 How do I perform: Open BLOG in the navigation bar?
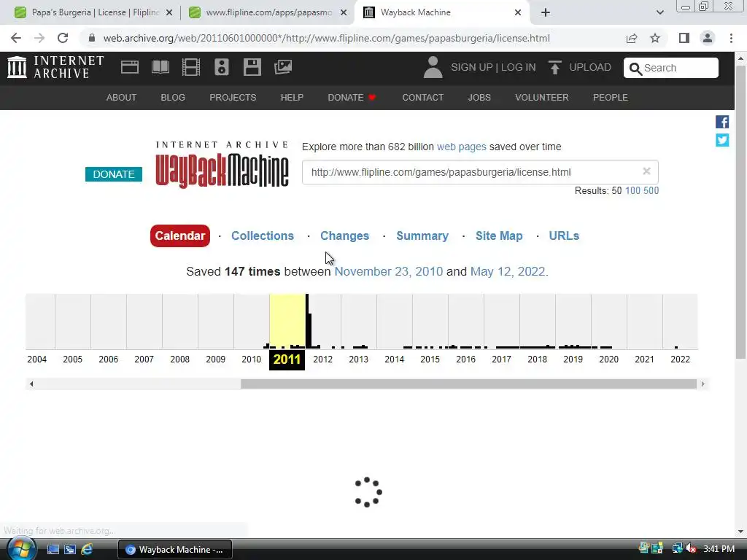click(173, 98)
